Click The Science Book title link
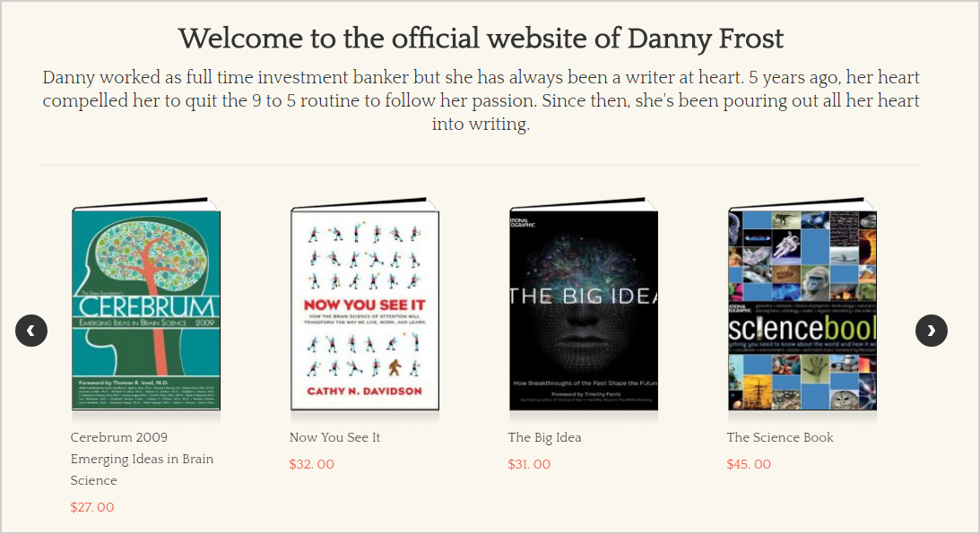Screen dimensions: 980x534 tap(780, 437)
